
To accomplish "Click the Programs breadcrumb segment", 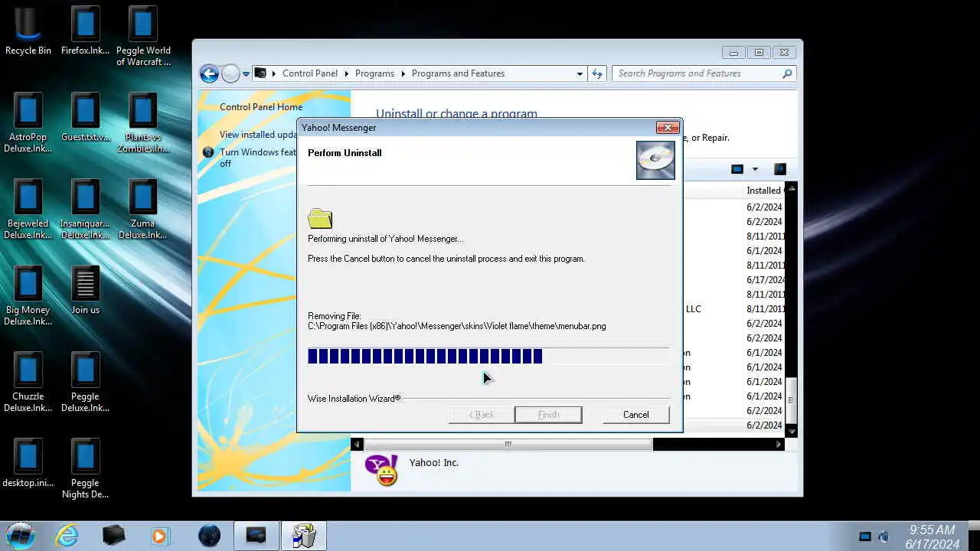I will [x=374, y=73].
